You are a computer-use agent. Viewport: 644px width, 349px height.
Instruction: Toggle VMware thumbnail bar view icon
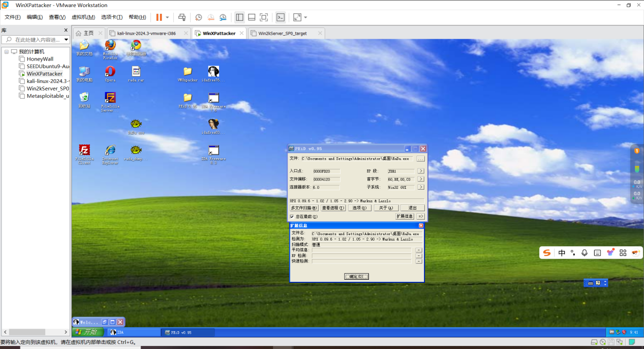coord(252,17)
